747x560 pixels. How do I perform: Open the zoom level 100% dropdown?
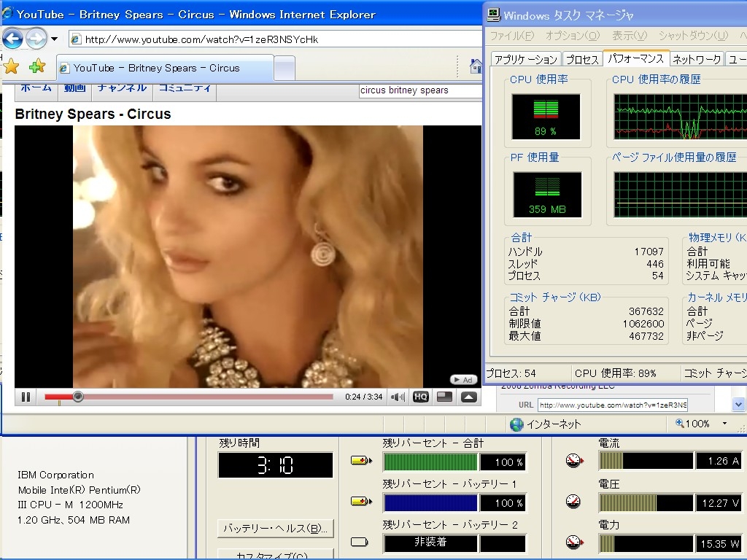click(724, 424)
